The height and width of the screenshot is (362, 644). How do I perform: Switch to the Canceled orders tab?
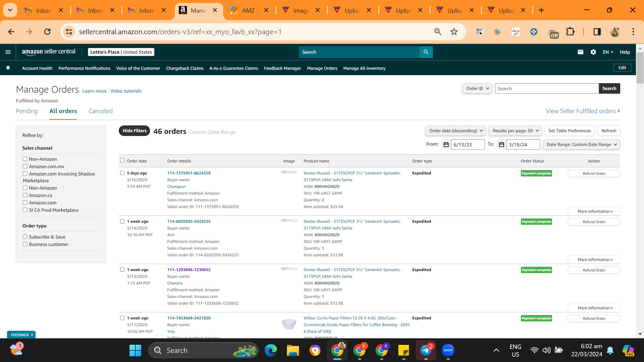[x=101, y=111]
